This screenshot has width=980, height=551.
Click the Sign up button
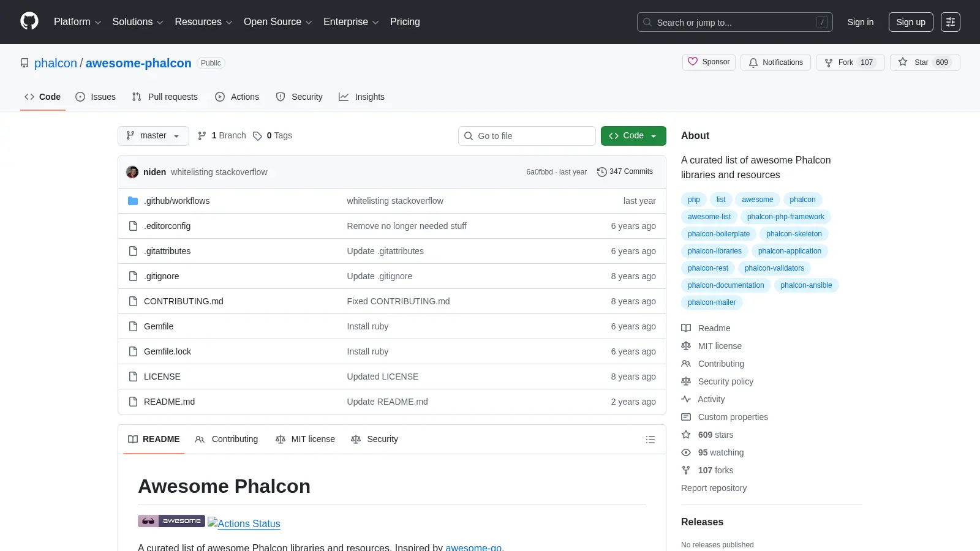click(x=911, y=22)
